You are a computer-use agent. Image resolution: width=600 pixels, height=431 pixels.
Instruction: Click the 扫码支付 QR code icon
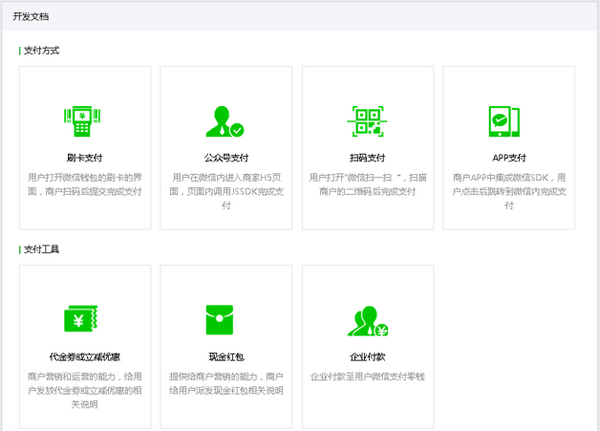coord(367,121)
